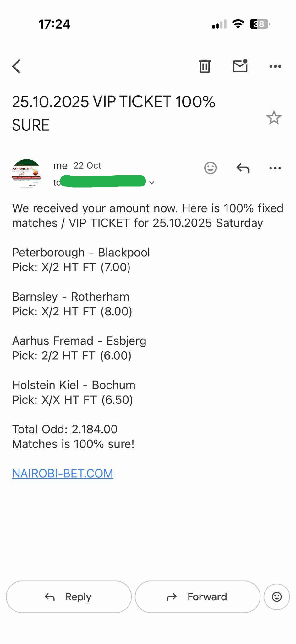Screen dimensions: 296x644
Task: Star the VIP TICKET email
Action: click(x=274, y=118)
